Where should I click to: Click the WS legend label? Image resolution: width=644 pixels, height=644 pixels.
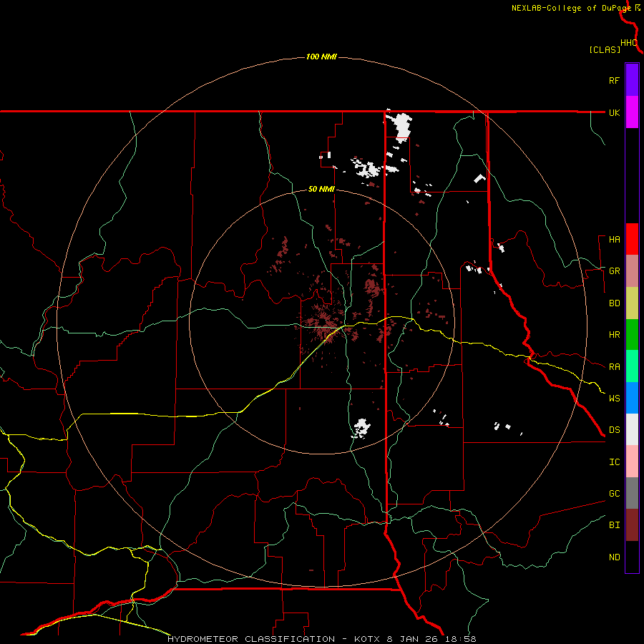[614, 399]
